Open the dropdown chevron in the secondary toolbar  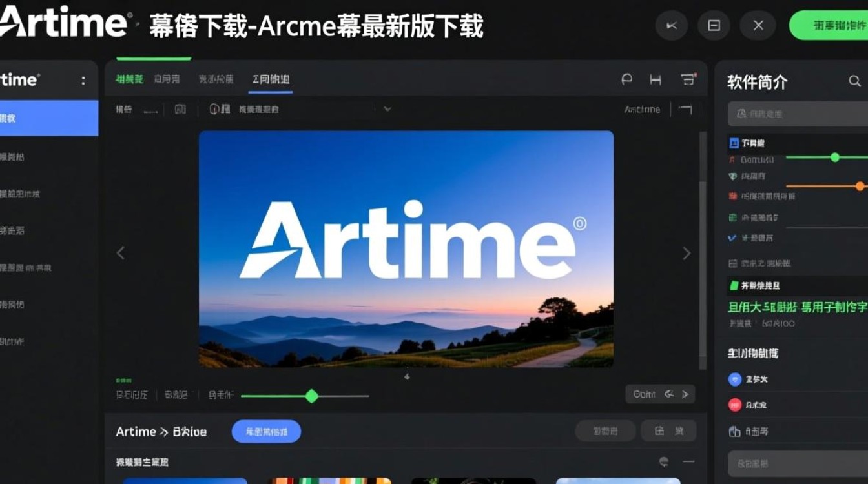(x=387, y=108)
